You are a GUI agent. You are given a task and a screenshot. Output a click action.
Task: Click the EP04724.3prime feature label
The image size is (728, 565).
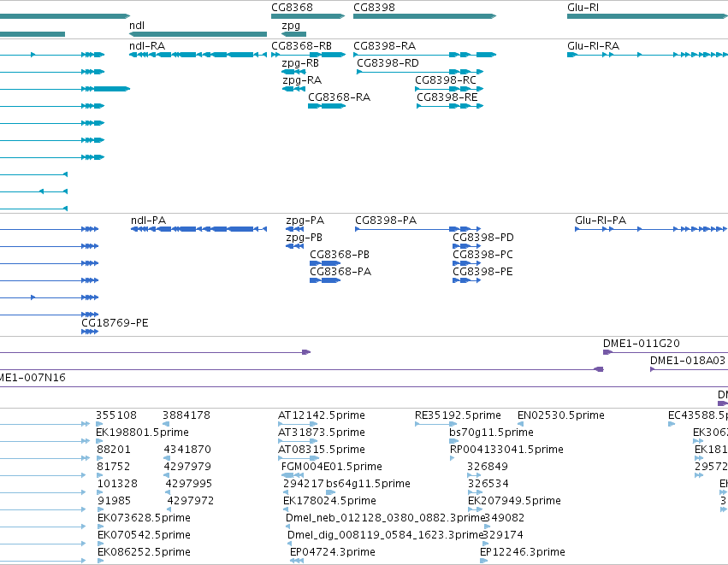tap(333, 552)
